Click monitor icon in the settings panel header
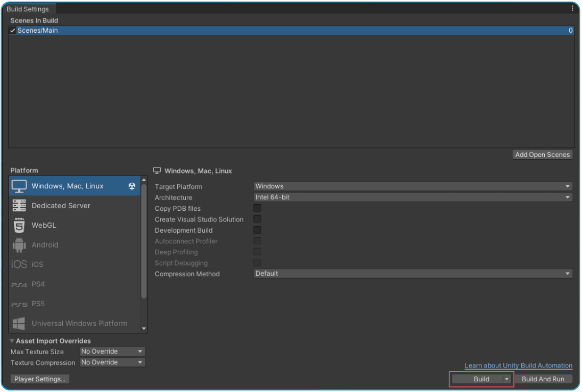The height and width of the screenshot is (392, 582). [x=157, y=171]
